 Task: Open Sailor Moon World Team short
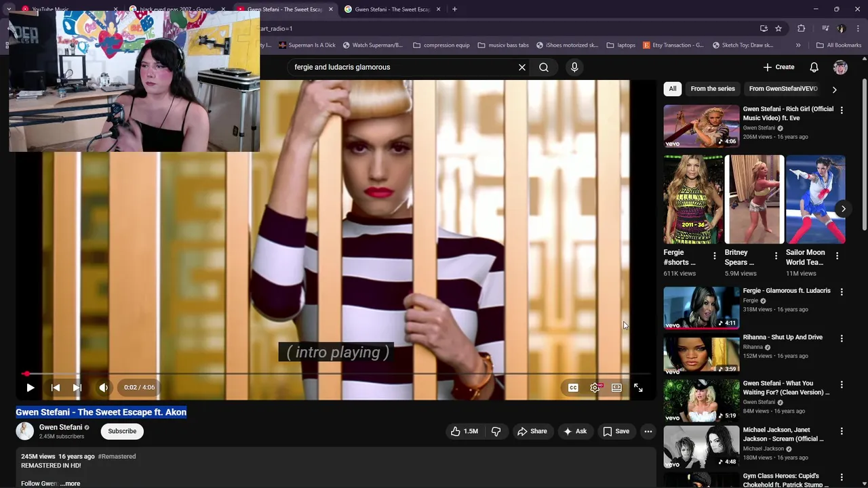pyautogui.click(x=816, y=199)
